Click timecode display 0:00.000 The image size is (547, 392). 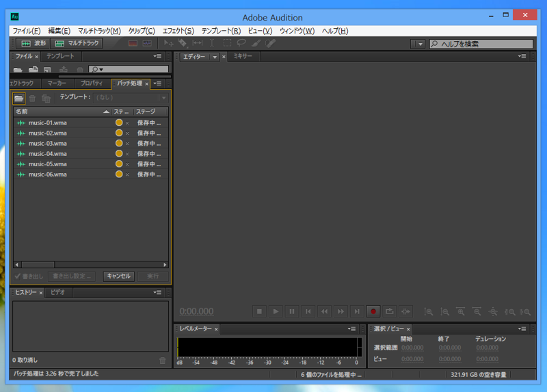pos(196,311)
